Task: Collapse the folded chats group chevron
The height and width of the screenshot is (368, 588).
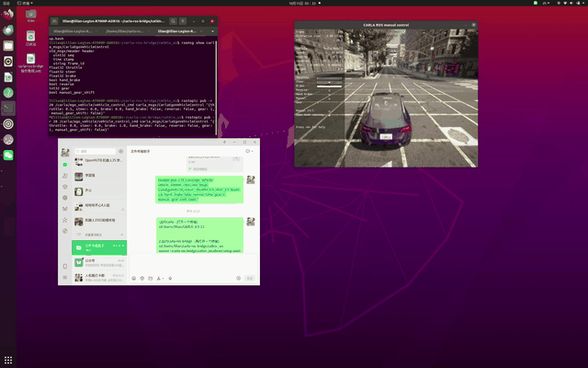Action: click(x=121, y=235)
